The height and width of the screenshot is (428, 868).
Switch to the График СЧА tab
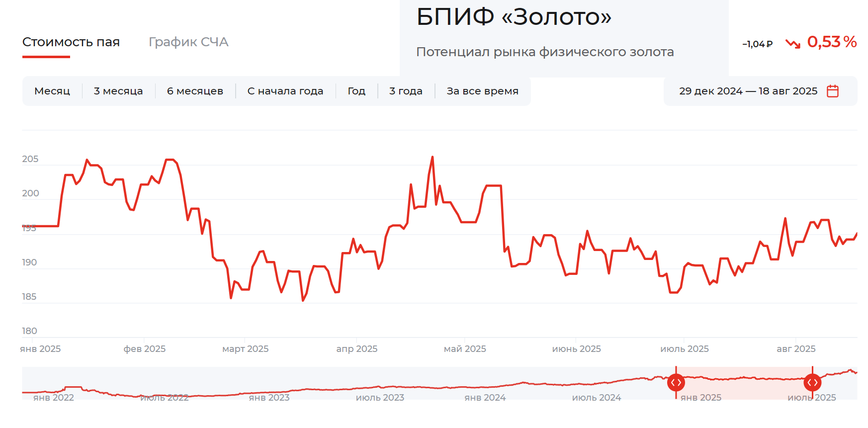click(x=188, y=42)
